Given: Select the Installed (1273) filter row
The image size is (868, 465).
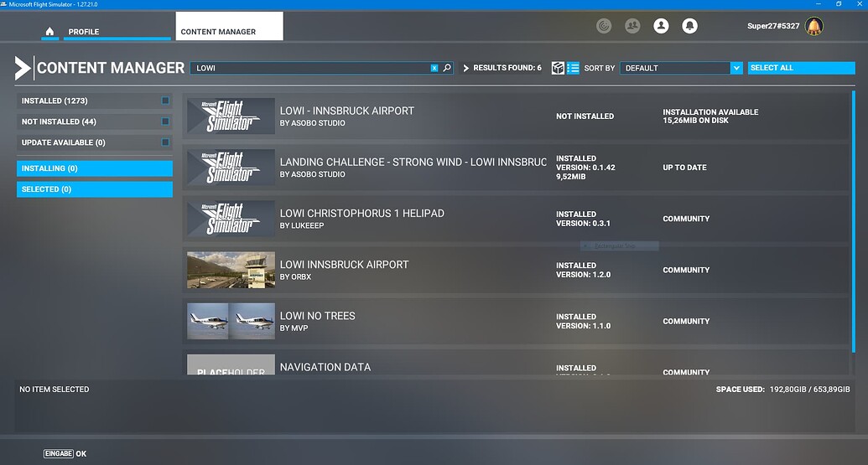Looking at the screenshot, I should (95, 101).
